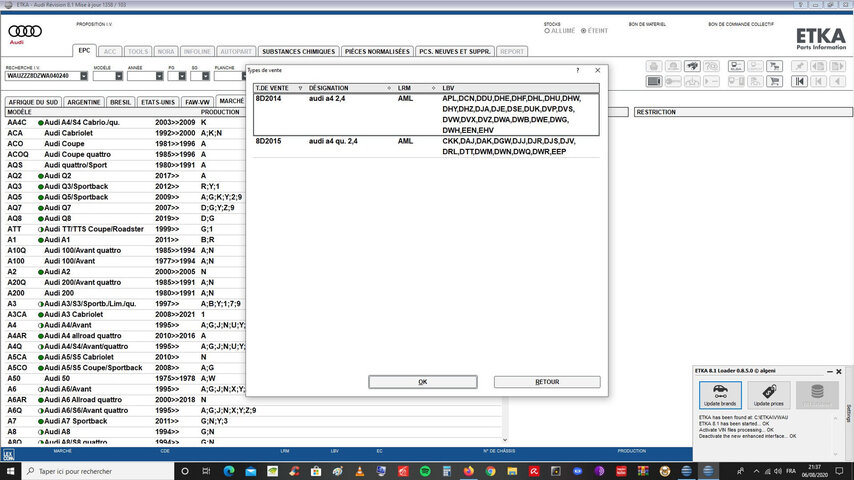Click BON DE COMMANDE COLLECTIF label
Image resolution: width=854 pixels, height=480 pixels.
[x=741, y=25]
